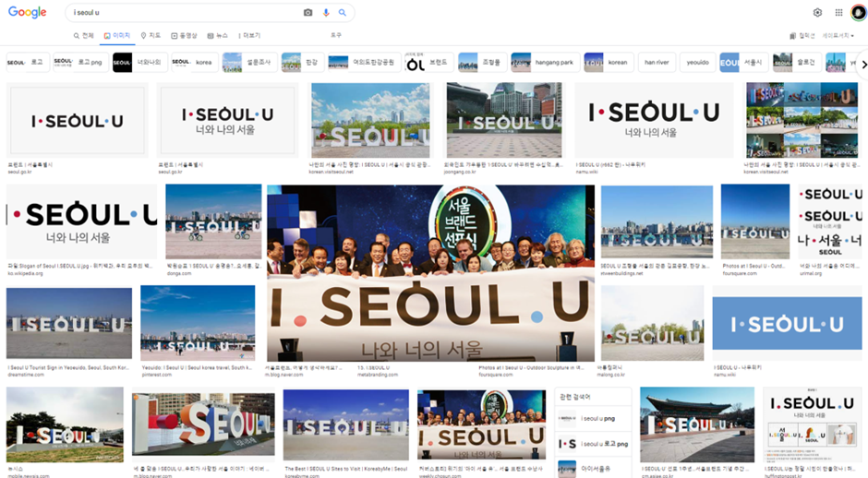Click the seoul.go.kr source link under first result

click(x=20, y=172)
